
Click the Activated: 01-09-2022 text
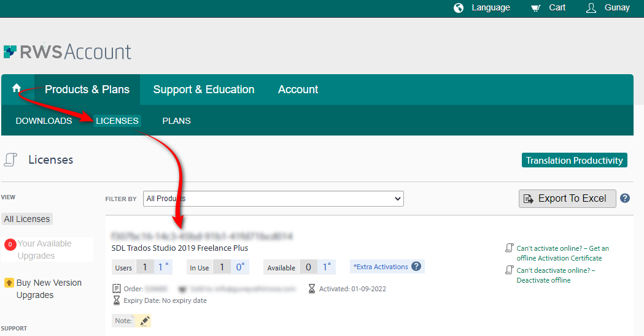(x=352, y=289)
